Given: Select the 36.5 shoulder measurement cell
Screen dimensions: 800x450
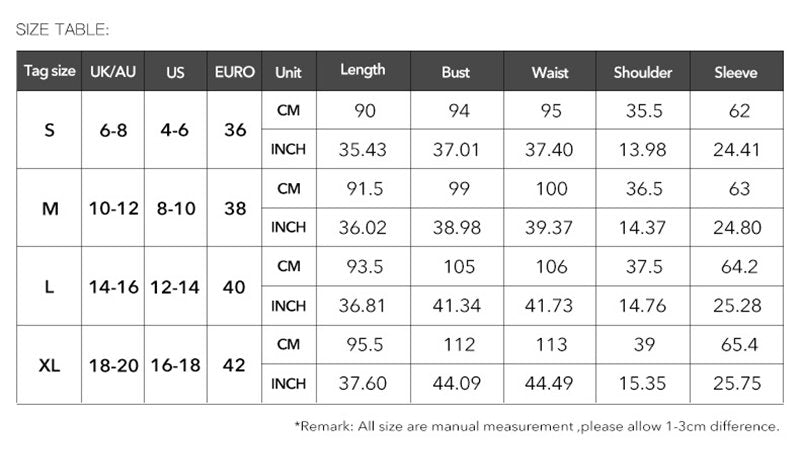Looking at the screenshot, I should coord(643,189).
